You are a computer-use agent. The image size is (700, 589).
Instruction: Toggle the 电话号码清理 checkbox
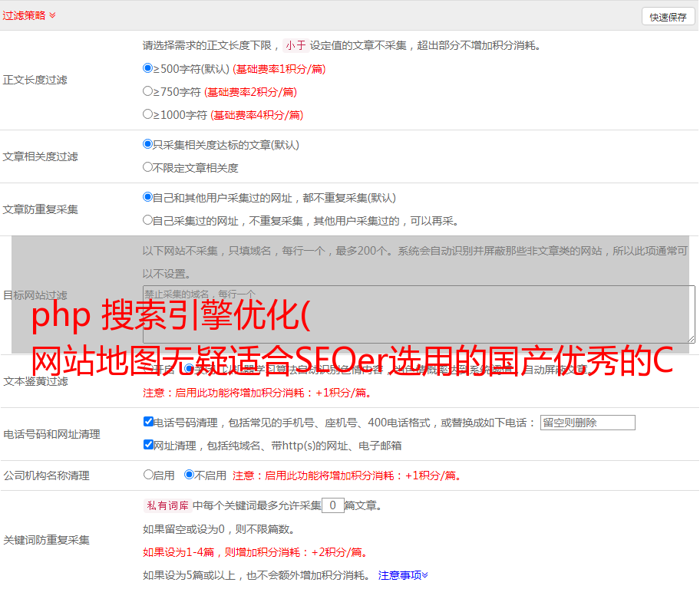(149, 422)
